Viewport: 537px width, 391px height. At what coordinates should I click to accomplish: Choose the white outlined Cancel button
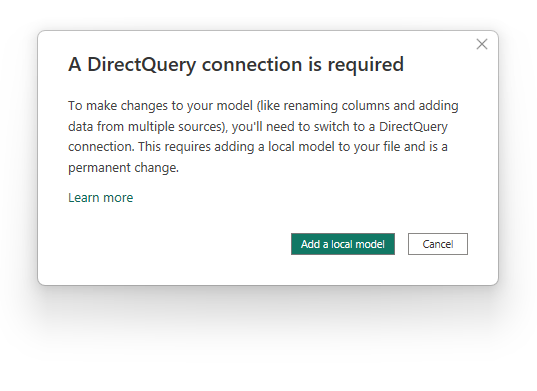coord(438,244)
